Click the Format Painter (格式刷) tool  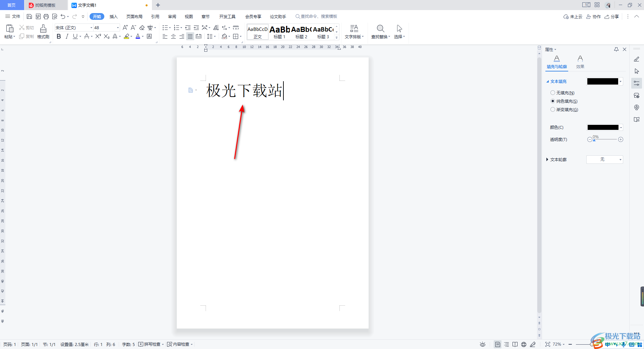point(43,32)
